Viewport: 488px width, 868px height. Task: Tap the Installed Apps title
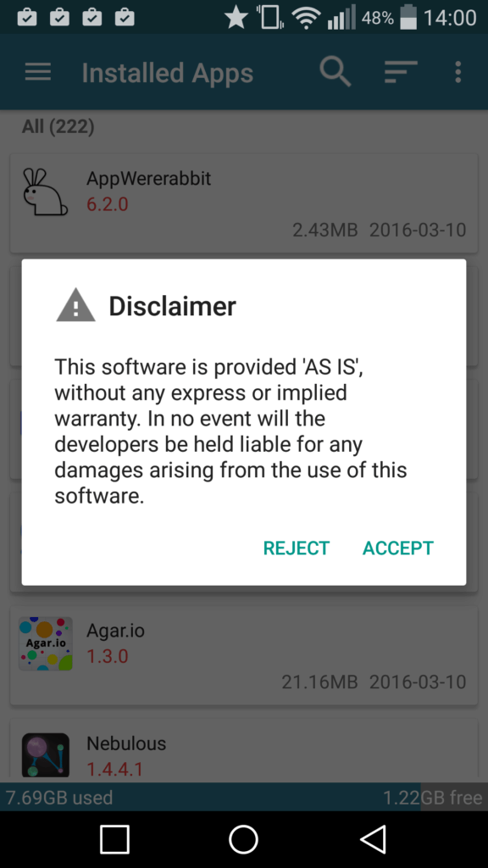point(168,73)
